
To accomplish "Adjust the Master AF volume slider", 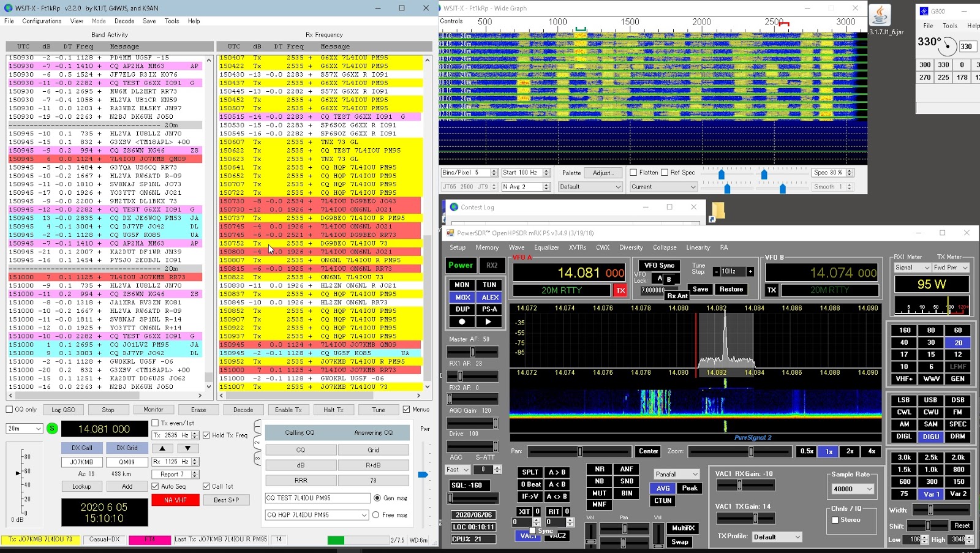I will click(x=472, y=352).
